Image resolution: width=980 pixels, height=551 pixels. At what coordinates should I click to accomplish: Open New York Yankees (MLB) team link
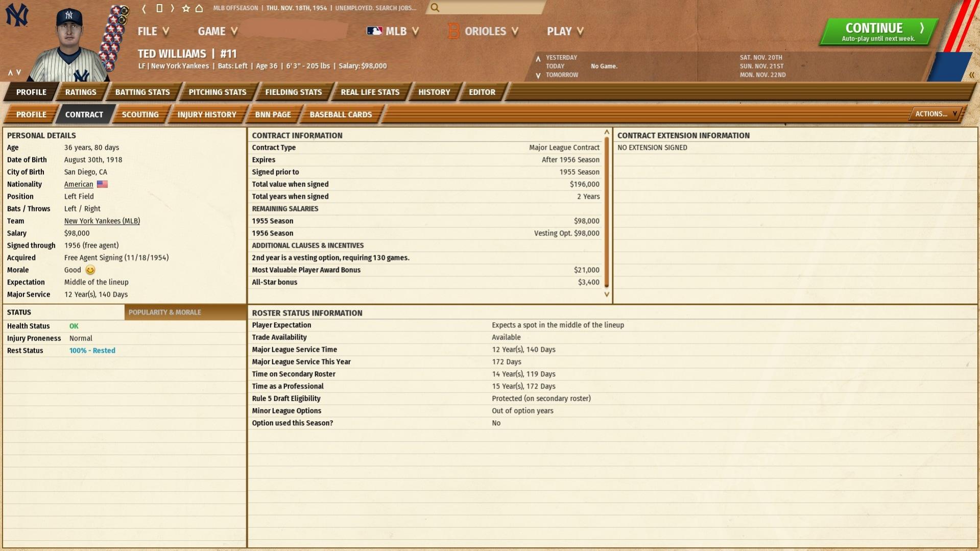point(102,221)
